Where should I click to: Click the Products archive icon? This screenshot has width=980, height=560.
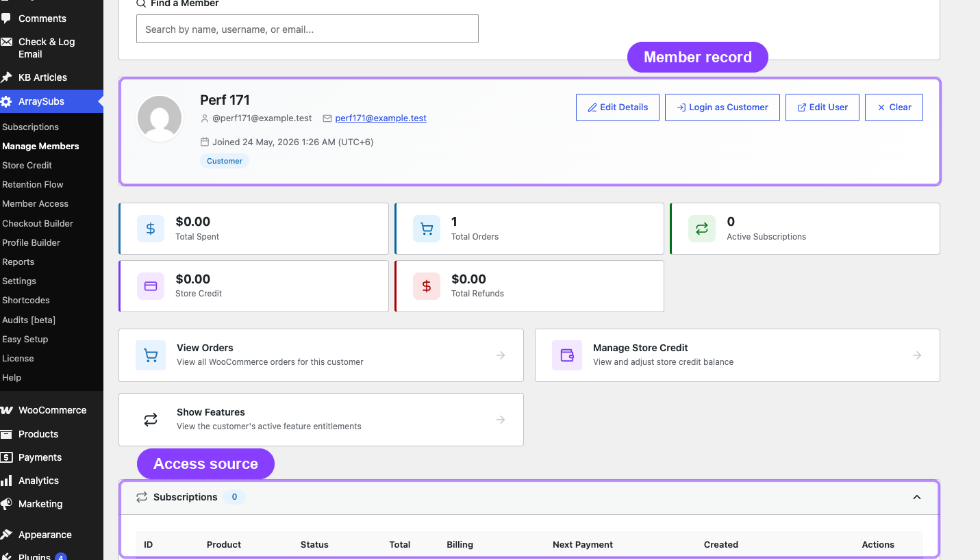click(x=6, y=434)
